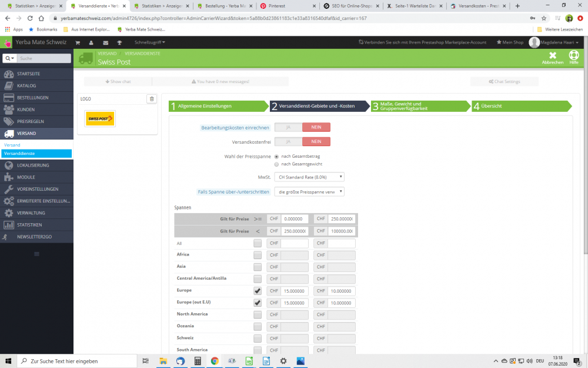This screenshot has height=368, width=588.
Task: Go to step 3 Maße, Gewicht
Action: (421, 106)
